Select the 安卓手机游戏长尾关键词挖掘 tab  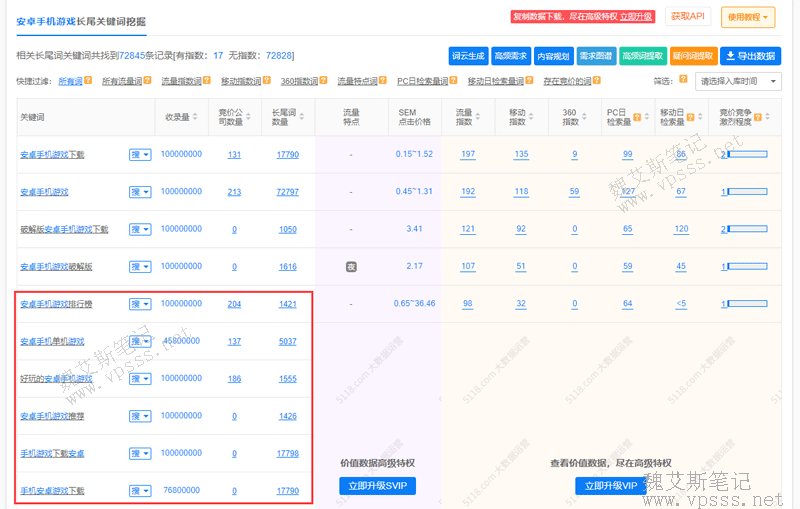[81, 21]
